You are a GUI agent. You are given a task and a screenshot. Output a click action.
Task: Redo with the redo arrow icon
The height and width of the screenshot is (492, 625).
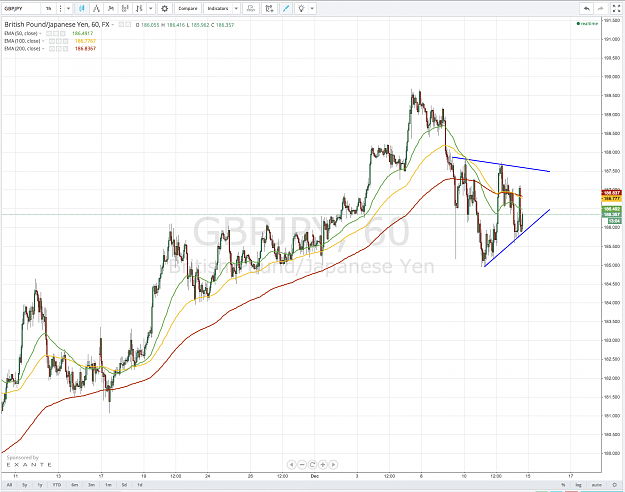click(601, 8)
